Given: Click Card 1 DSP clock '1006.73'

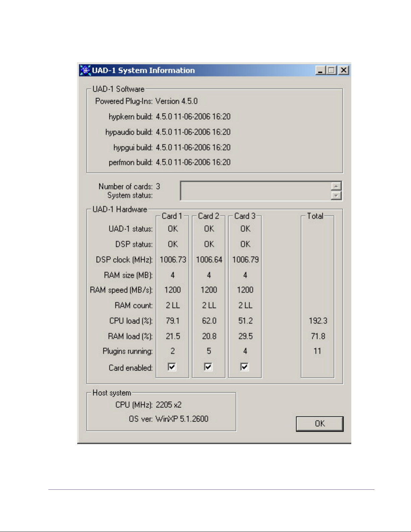Looking at the screenshot, I should click(x=173, y=259).
